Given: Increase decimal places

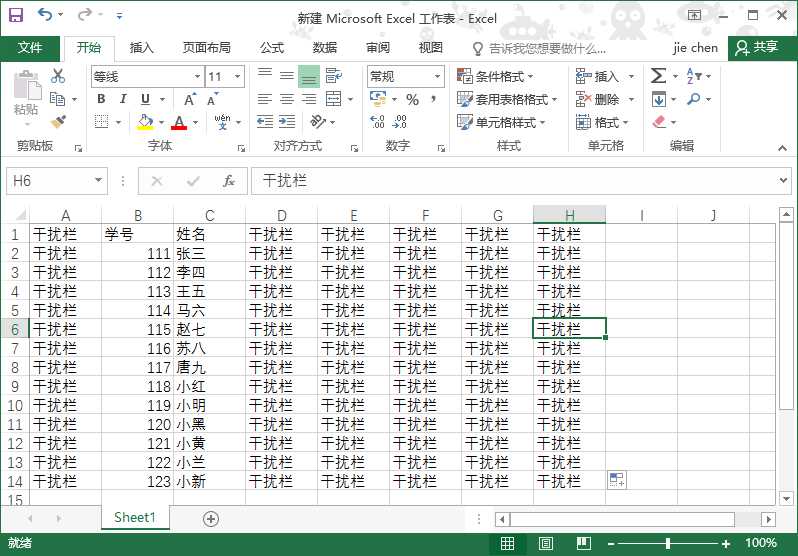Looking at the screenshot, I should (x=378, y=122).
